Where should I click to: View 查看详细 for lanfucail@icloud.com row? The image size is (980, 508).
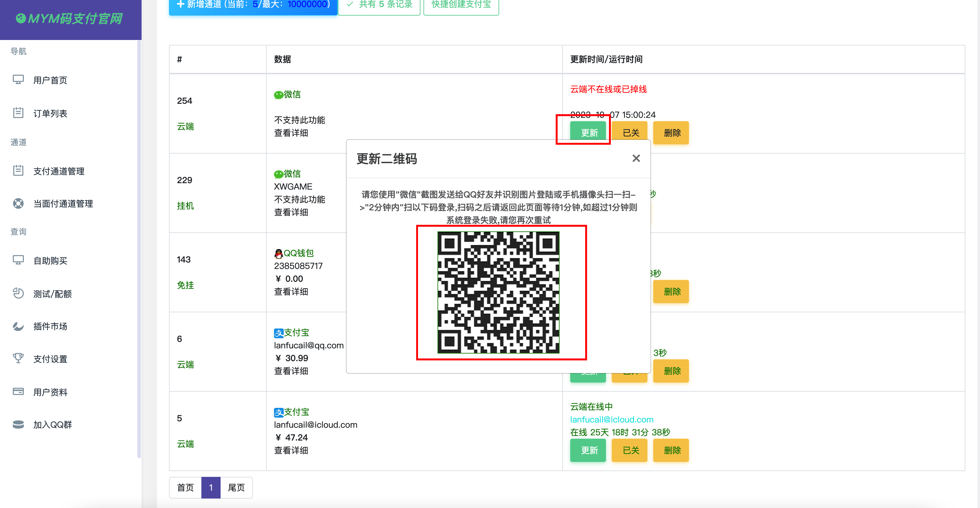point(291,450)
